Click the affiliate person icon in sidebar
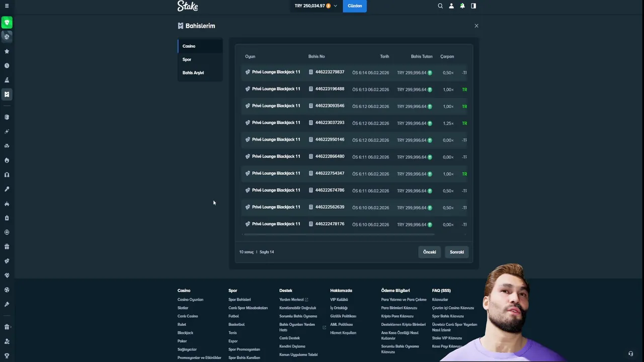Image resolution: width=644 pixels, height=362 pixels. (7, 341)
